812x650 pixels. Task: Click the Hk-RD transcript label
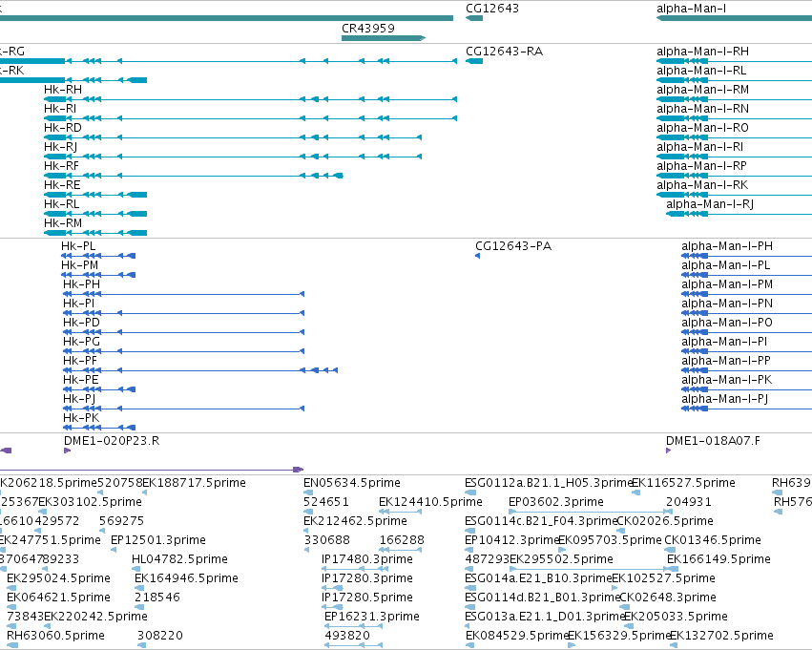[x=63, y=128]
